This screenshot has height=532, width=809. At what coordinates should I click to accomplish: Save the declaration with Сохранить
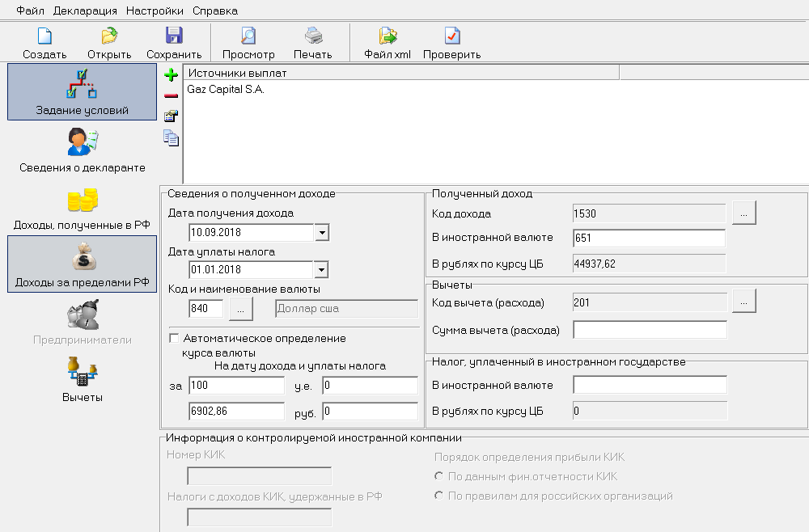point(174,44)
